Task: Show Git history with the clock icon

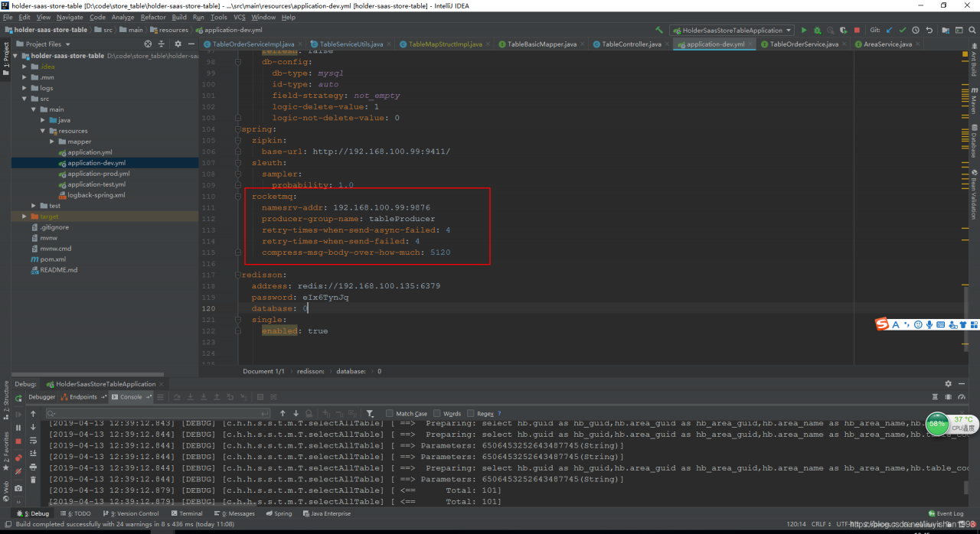Action: click(x=916, y=31)
